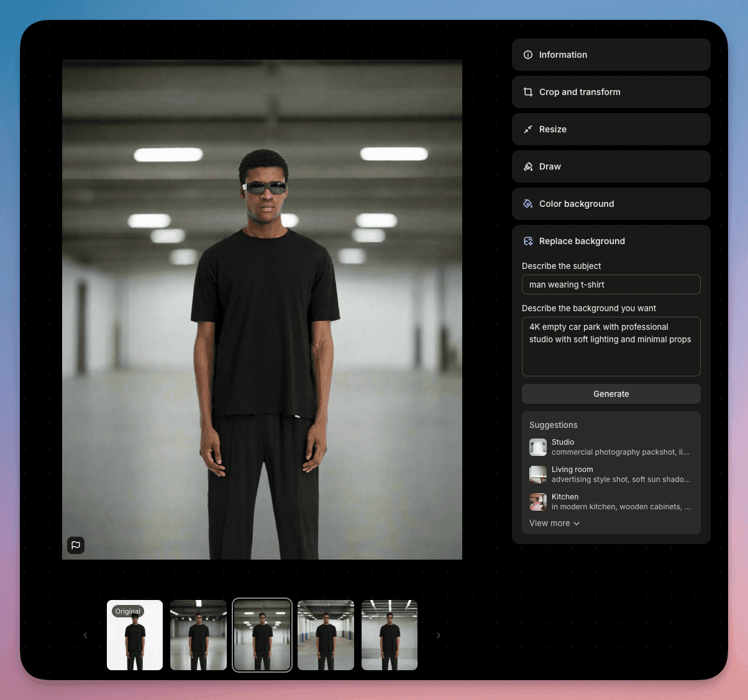Click the Replace background icon
Viewport: 748px width, 700px height.
[x=527, y=241]
